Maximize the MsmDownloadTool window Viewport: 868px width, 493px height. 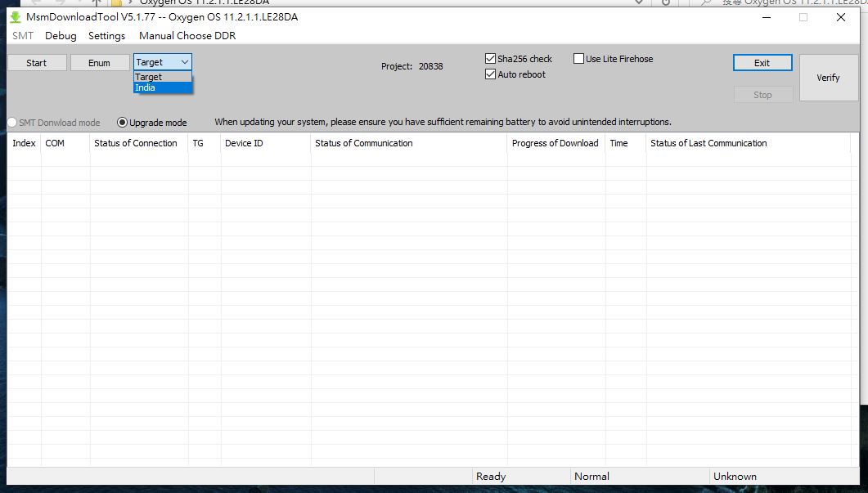(803, 17)
